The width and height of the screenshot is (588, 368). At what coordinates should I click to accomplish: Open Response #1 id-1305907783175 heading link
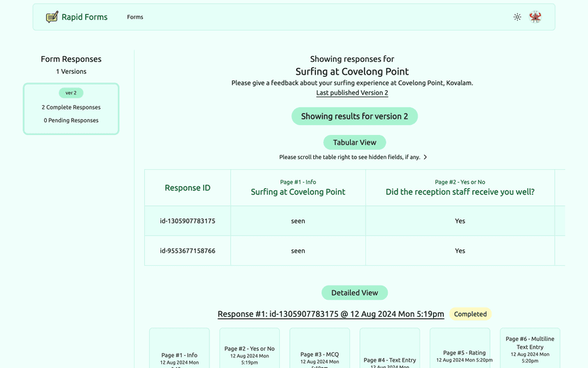331,314
